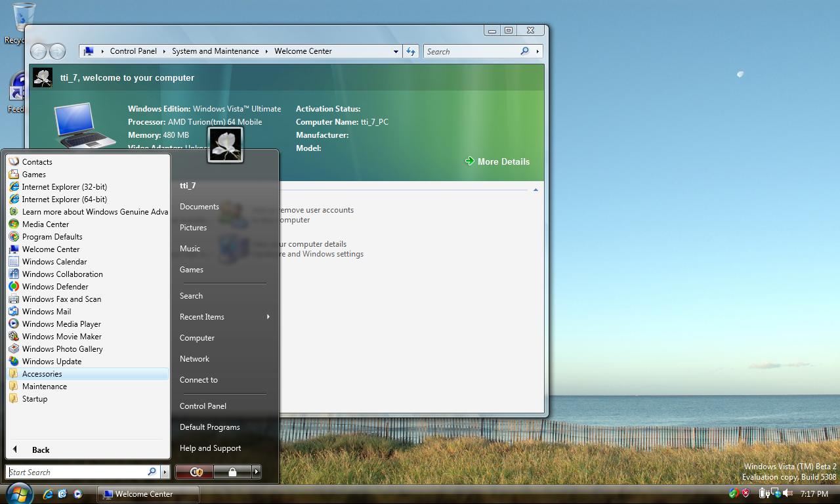Open Program Defaults

click(x=88, y=237)
